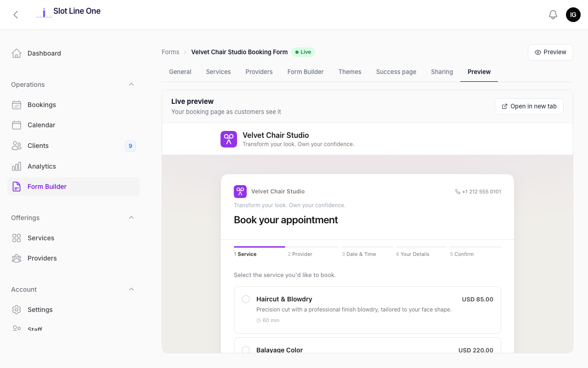588x368 pixels.
Task: Click the Haircut & Blowdry service card title
Action: pyautogui.click(x=284, y=299)
